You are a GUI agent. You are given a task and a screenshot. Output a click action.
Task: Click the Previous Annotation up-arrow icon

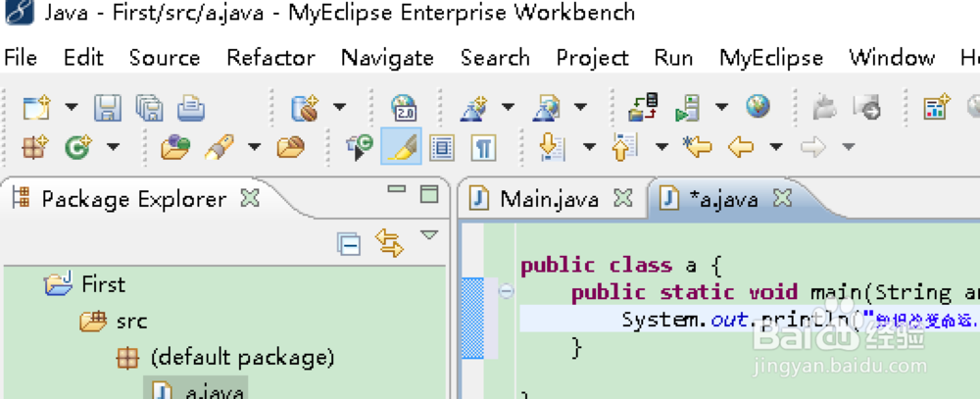624,148
